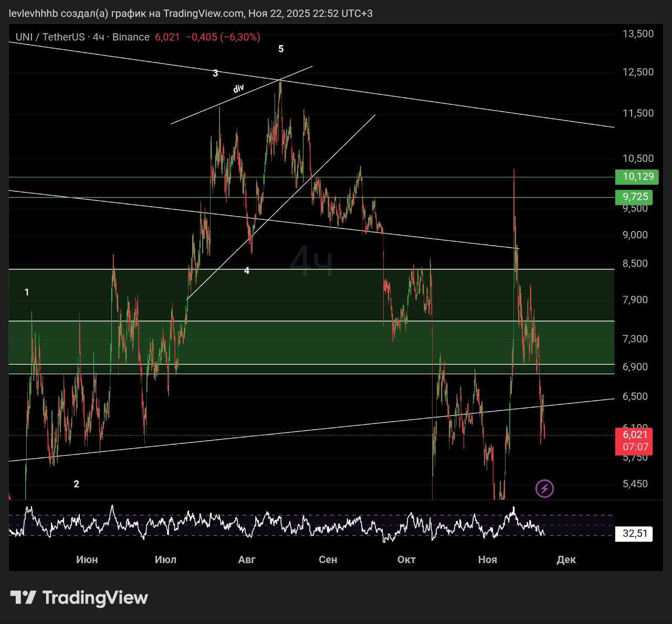672x624 pixels.
Task: Click the TradingView wordmark text
Action: pos(95,597)
